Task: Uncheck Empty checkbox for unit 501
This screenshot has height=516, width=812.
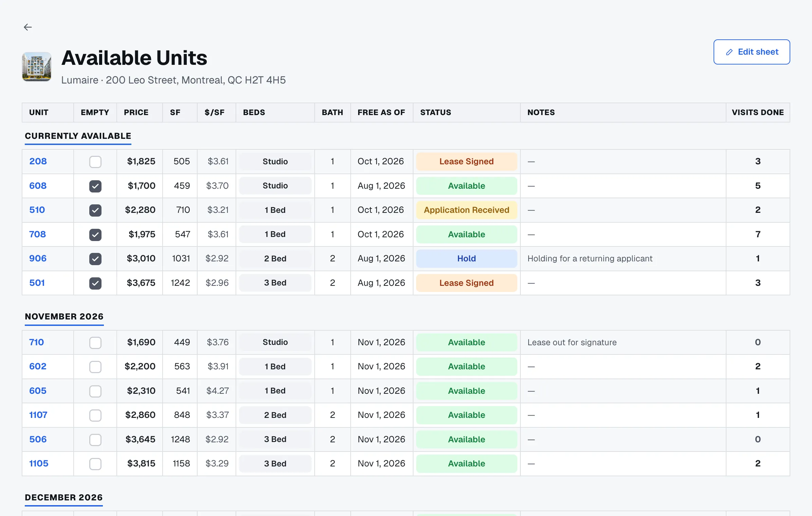Action: coord(95,283)
